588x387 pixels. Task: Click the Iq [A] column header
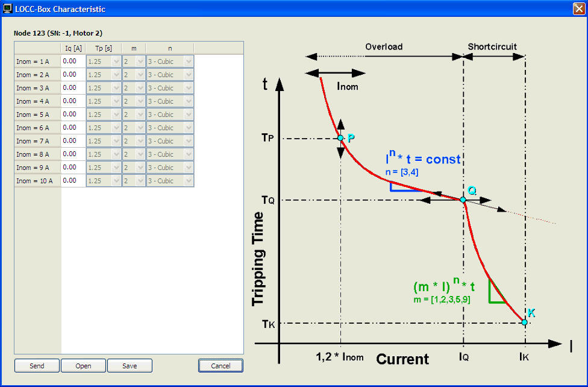[x=73, y=48]
